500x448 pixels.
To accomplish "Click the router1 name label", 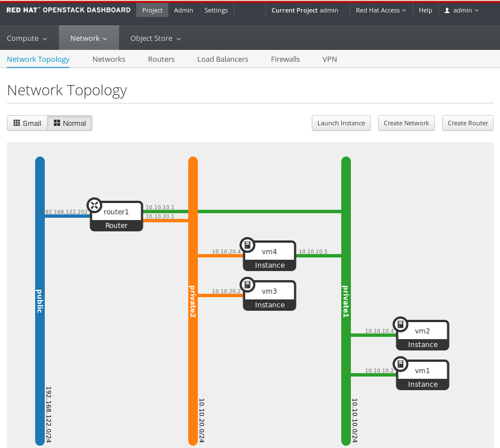I will (116, 212).
